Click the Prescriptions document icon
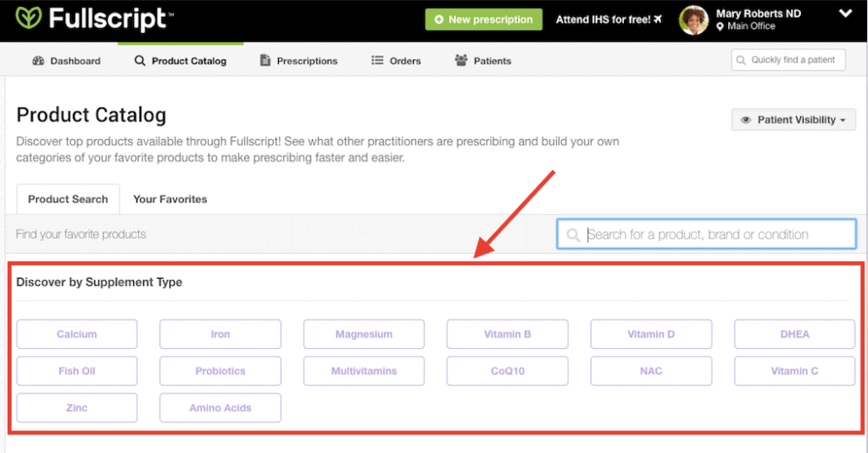The image size is (868, 453). pyautogui.click(x=265, y=60)
